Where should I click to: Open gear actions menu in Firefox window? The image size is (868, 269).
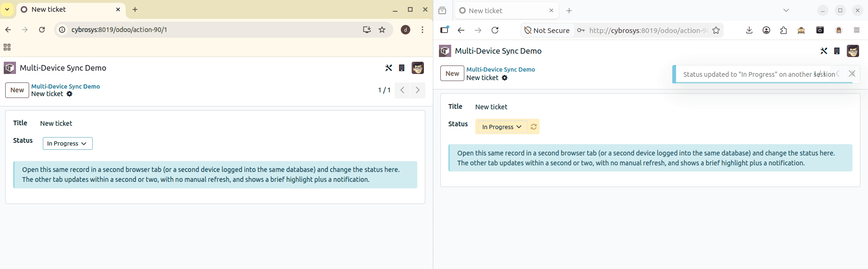tap(505, 78)
